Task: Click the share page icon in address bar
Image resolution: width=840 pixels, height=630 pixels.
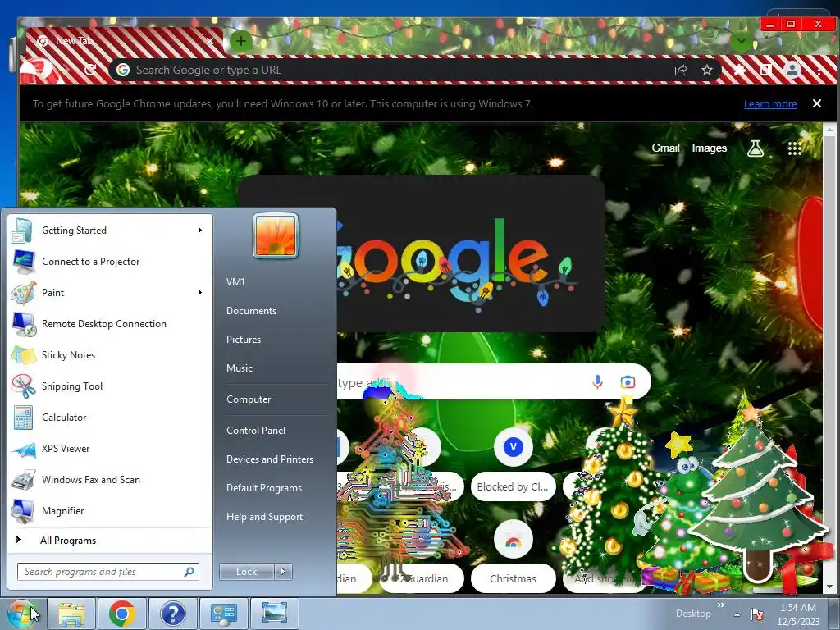Action: click(x=681, y=71)
